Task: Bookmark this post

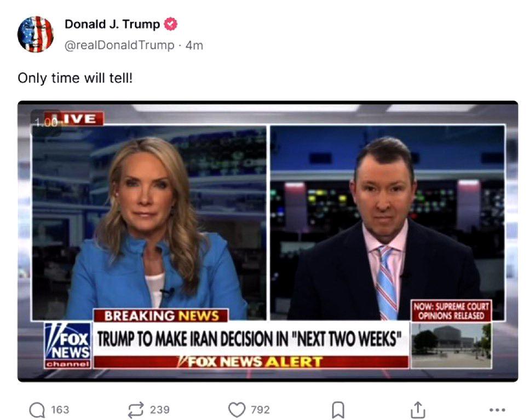Action: pos(338,410)
